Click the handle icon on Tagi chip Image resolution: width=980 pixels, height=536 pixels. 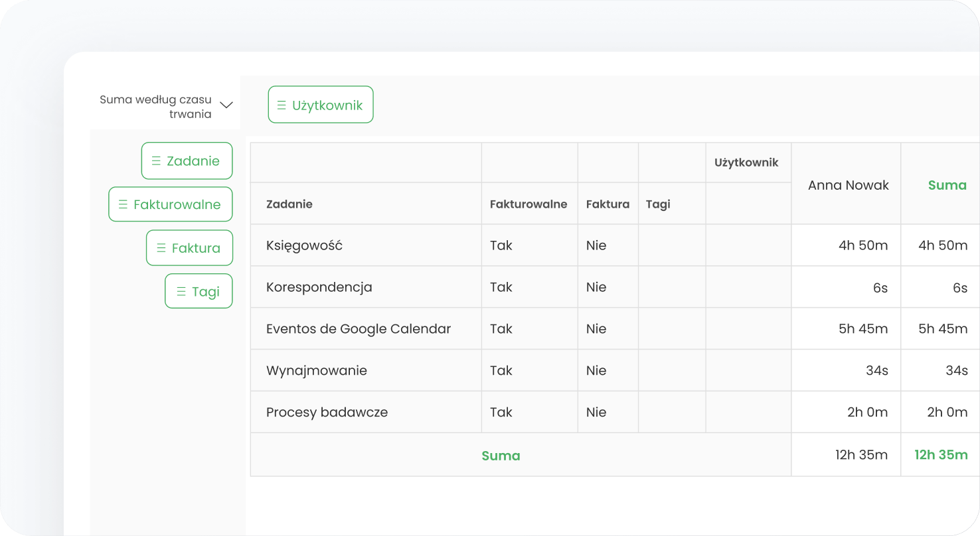(181, 292)
